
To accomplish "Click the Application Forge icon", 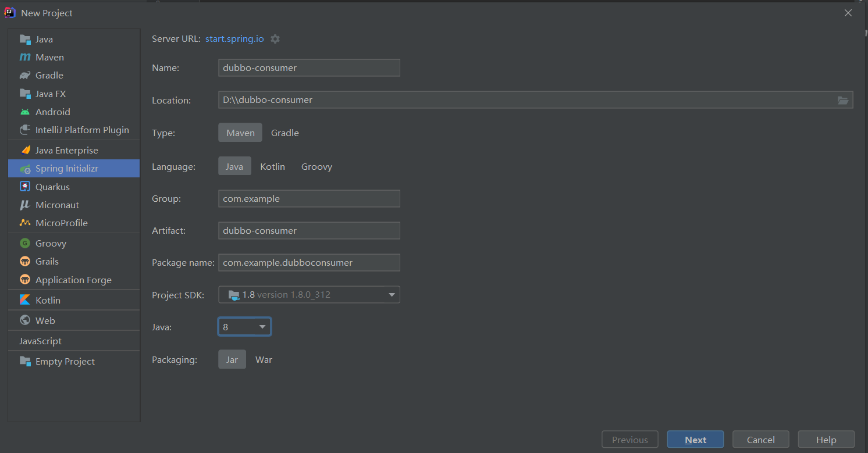I will (x=25, y=280).
